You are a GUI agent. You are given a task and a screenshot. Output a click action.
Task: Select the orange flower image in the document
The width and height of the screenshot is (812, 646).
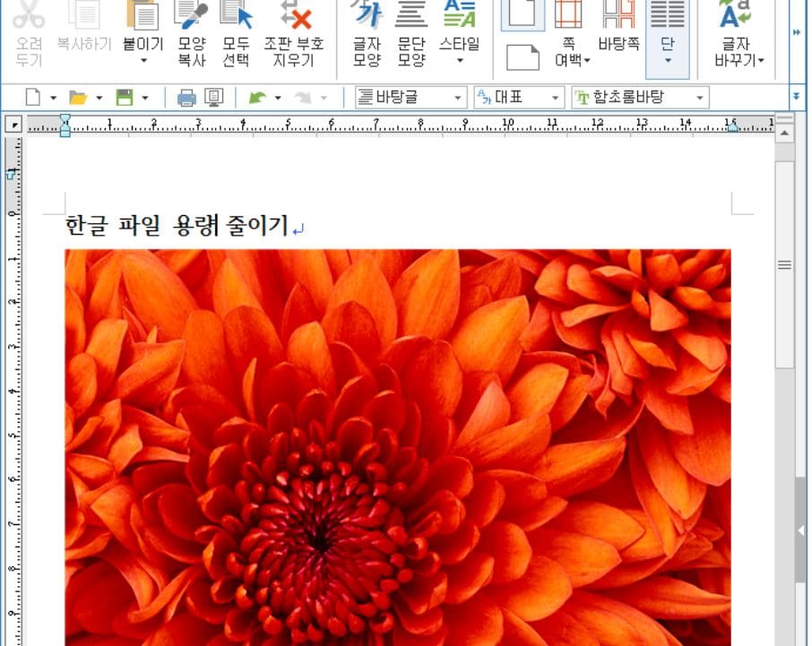tap(398, 448)
